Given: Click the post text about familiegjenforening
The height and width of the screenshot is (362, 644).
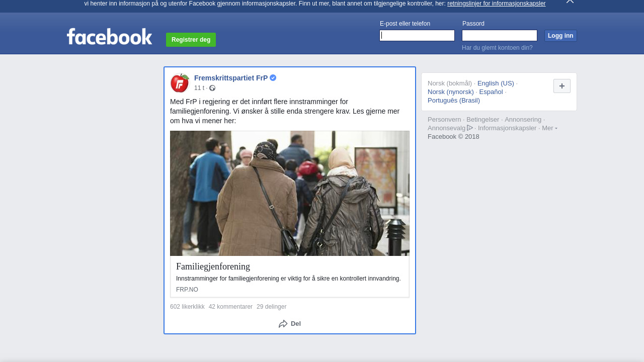Looking at the screenshot, I should (x=285, y=111).
